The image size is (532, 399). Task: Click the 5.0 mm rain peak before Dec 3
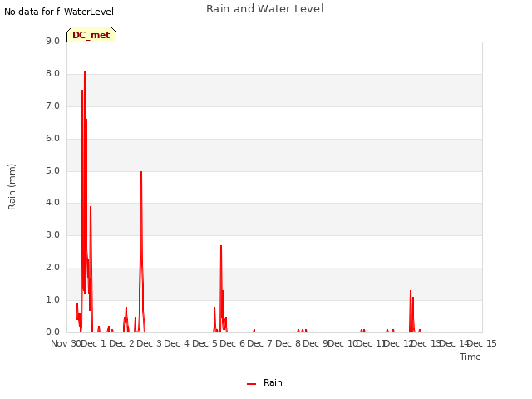tap(141, 172)
